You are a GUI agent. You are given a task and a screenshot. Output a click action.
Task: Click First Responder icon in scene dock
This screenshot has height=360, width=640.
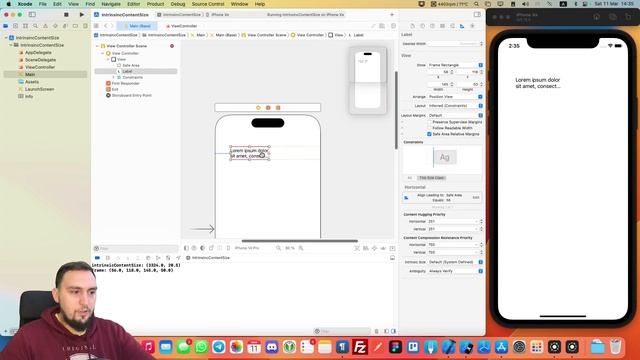tap(268, 108)
